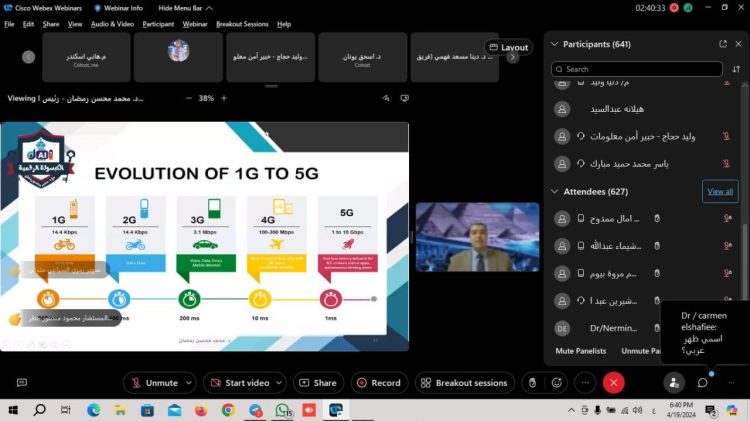The image size is (750, 421).
Task: Open the Share menu
Action: coord(51,24)
